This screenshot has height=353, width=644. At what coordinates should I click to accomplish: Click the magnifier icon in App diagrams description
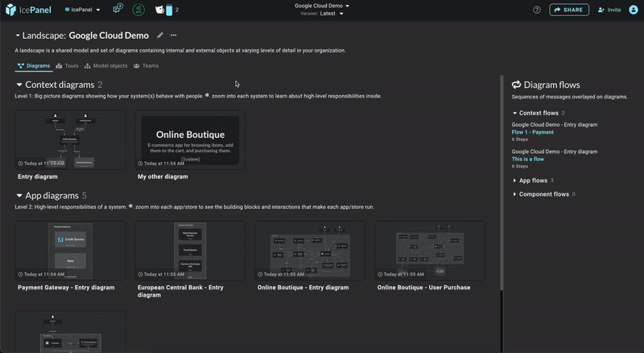[x=130, y=206]
